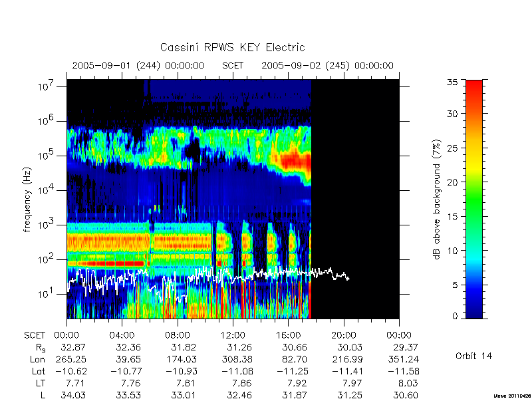This screenshot has width=532, height=399.
Task: Click the spectrogram color bar legend
Action: tap(474, 199)
